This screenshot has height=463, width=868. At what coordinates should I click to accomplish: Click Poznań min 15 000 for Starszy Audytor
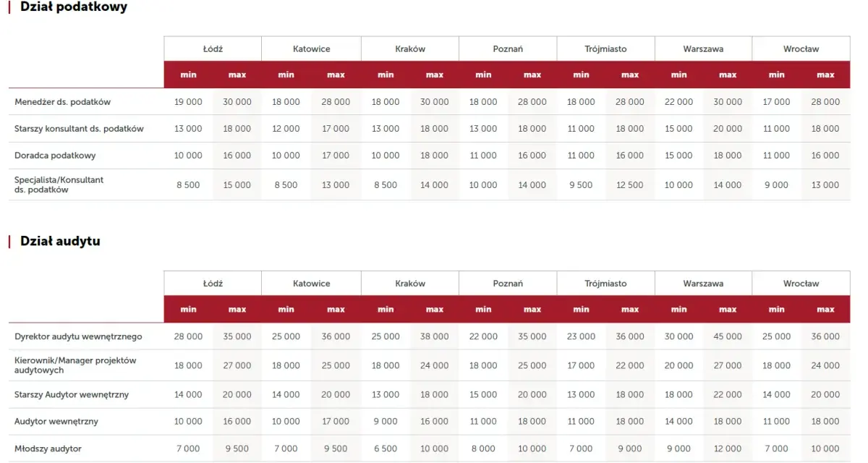tap(483, 395)
